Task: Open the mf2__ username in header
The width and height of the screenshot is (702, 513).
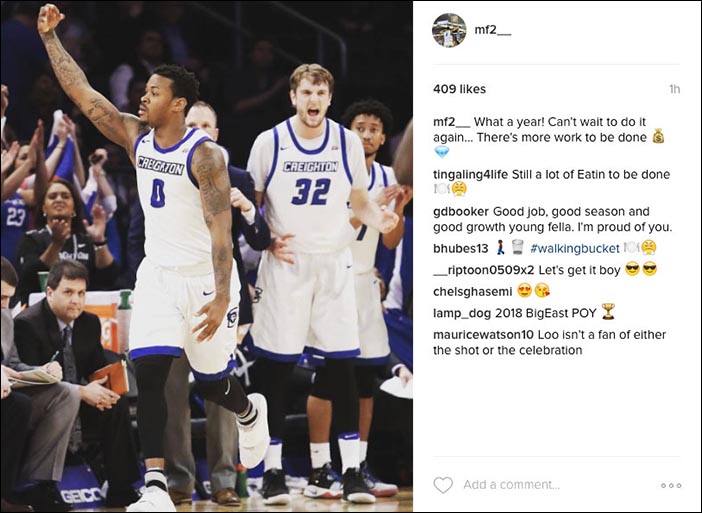Action: [x=492, y=30]
